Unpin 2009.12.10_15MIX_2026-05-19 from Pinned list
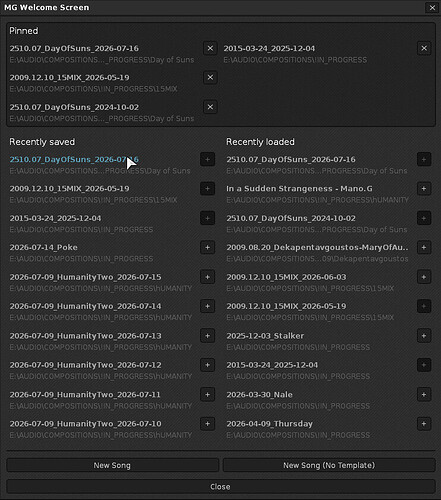 pos(210,77)
